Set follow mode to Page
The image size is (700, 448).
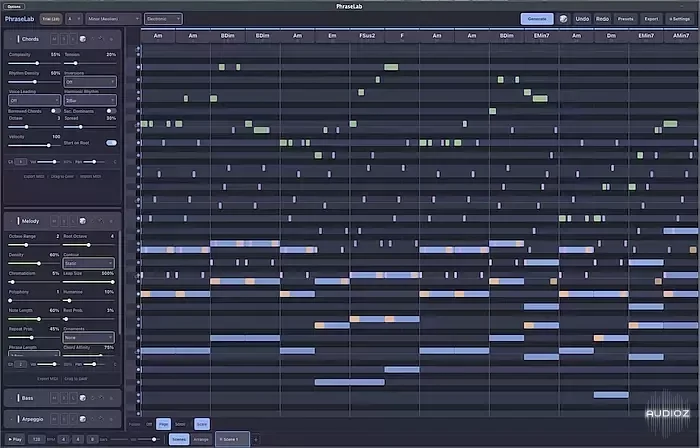point(163,424)
